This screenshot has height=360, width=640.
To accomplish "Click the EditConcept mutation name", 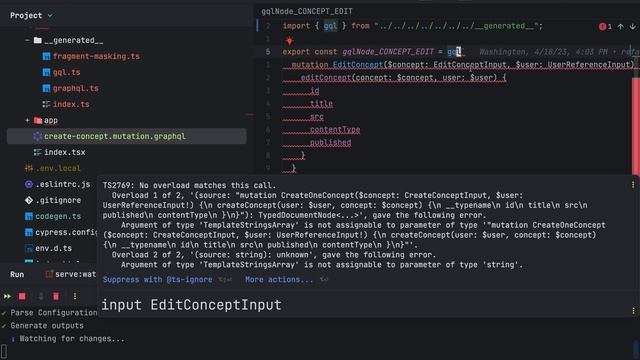I will pyautogui.click(x=358, y=65).
